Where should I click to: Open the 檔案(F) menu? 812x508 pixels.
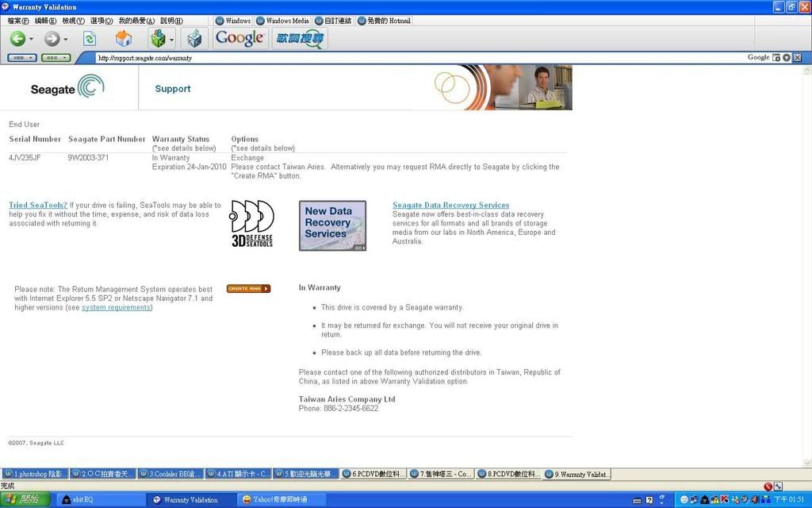18,21
